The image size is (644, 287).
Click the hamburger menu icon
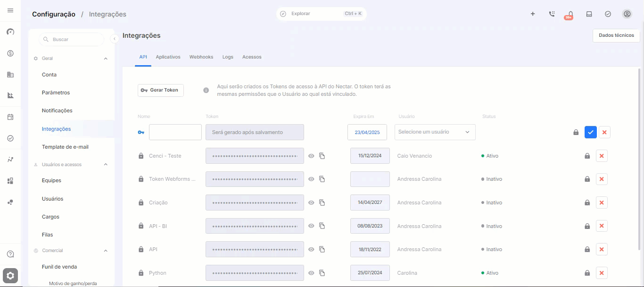(x=10, y=10)
